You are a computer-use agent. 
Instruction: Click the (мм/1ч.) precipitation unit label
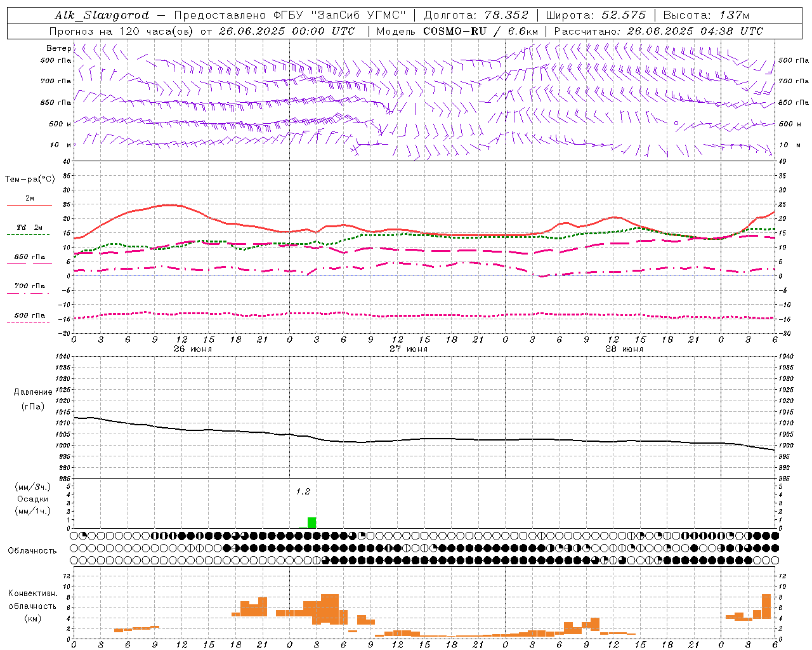pyautogui.click(x=32, y=511)
